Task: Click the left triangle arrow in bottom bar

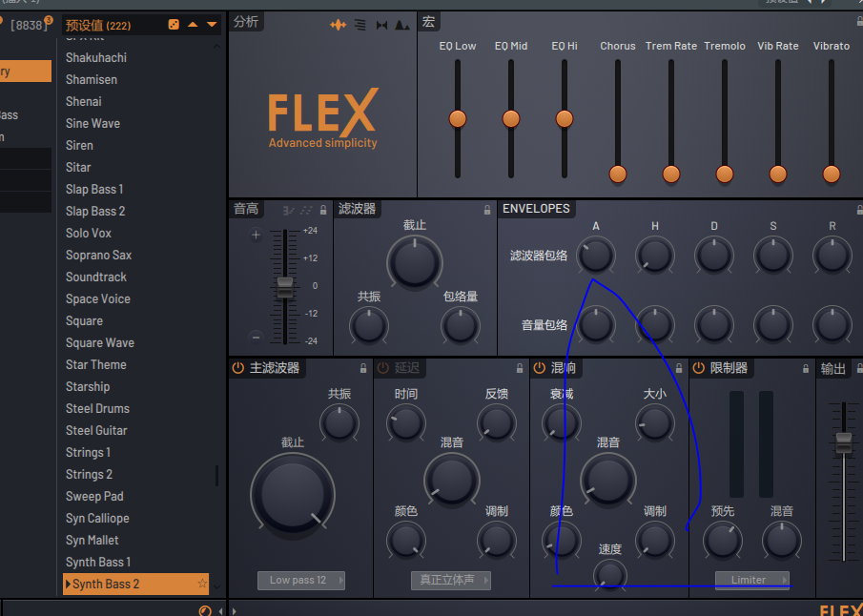Action: click(220, 611)
